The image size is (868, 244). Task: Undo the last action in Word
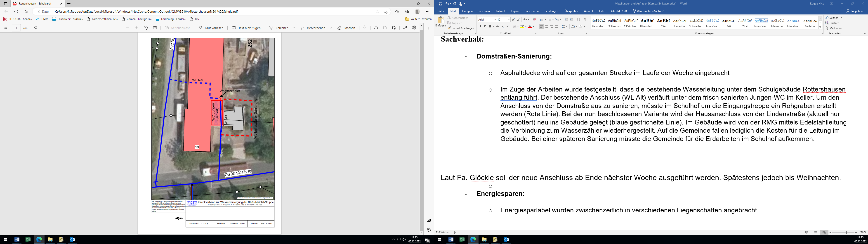point(447,4)
